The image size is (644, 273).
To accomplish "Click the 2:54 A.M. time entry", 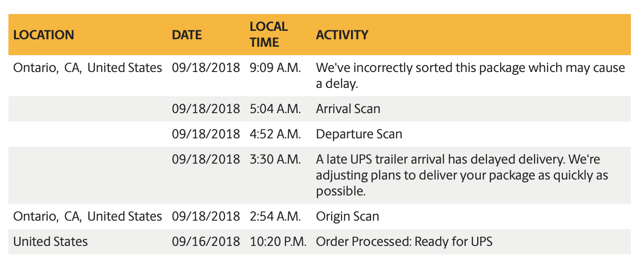I will click(x=275, y=216).
